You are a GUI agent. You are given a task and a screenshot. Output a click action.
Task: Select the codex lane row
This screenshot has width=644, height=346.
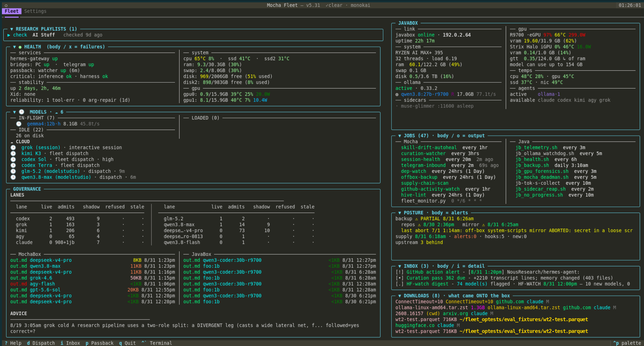coord(80,219)
